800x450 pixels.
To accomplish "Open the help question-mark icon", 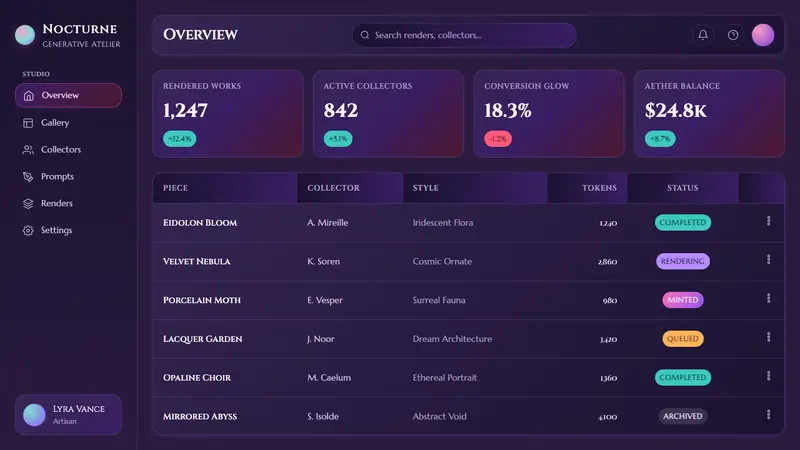I will click(733, 35).
